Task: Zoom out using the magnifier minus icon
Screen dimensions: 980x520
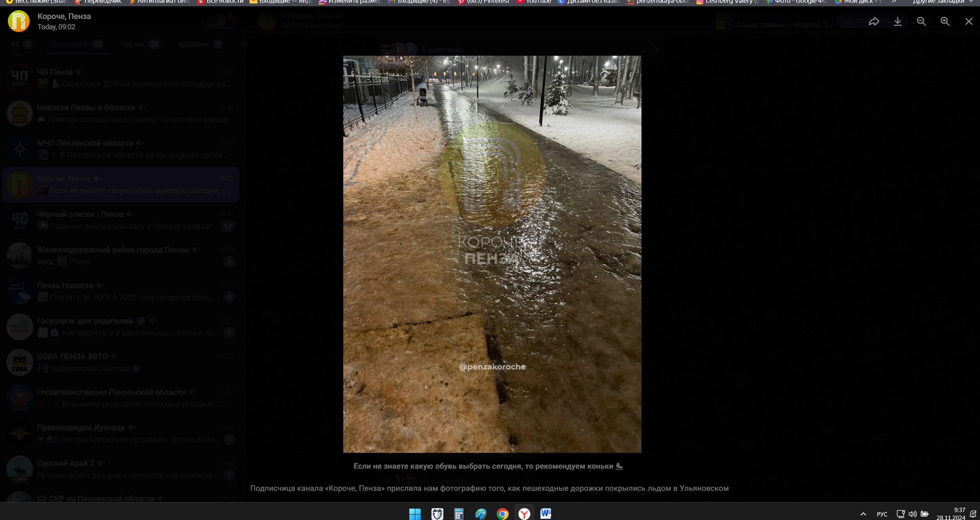Action: [x=921, y=21]
